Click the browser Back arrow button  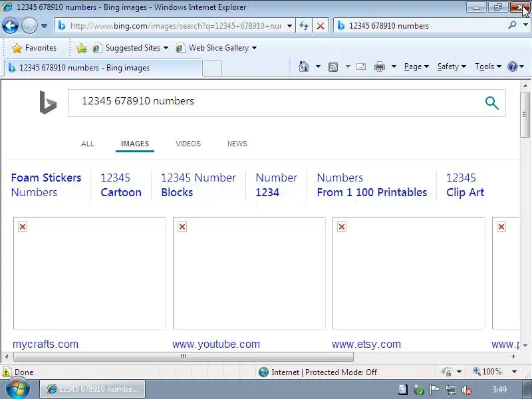[10, 25]
